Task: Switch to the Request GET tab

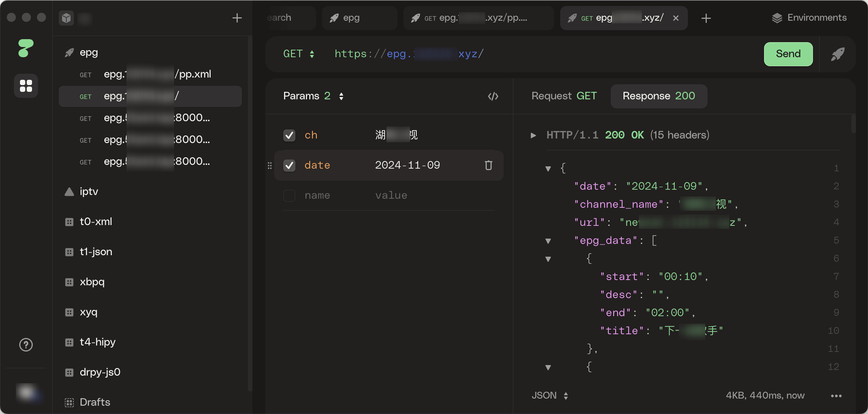Action: pos(564,96)
